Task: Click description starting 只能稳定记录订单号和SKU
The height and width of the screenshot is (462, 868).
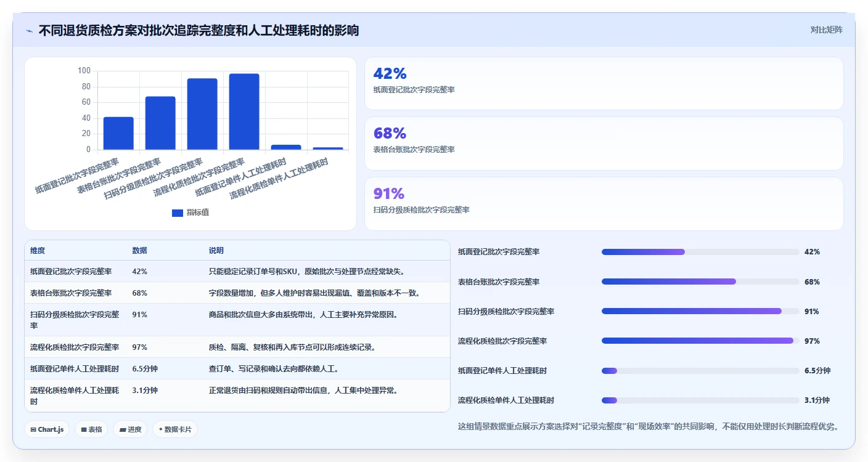Action: click(307, 271)
